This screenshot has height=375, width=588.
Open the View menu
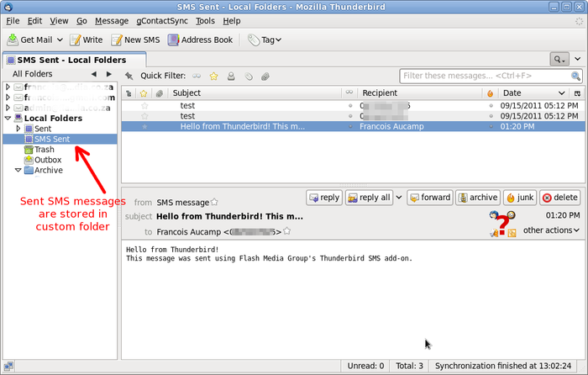[x=59, y=21]
